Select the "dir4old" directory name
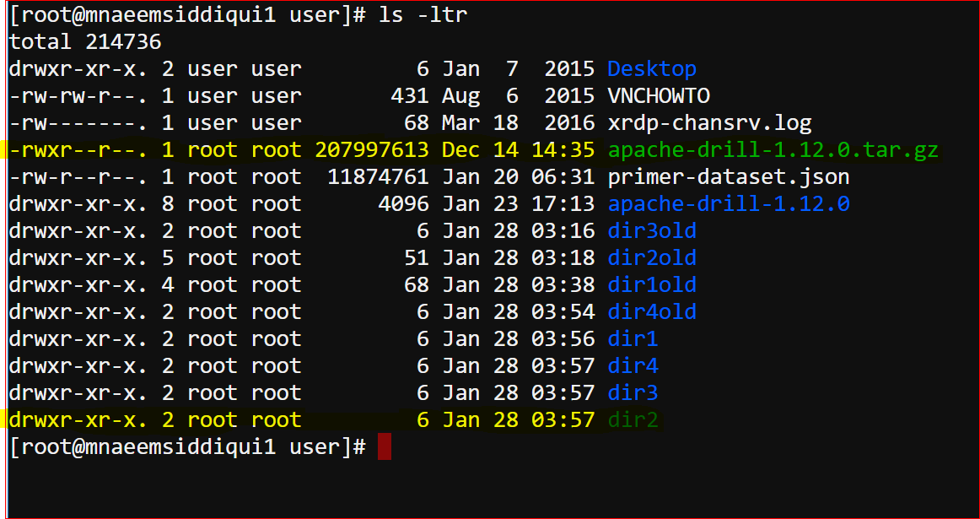The height and width of the screenshot is (519, 980). pos(652,311)
